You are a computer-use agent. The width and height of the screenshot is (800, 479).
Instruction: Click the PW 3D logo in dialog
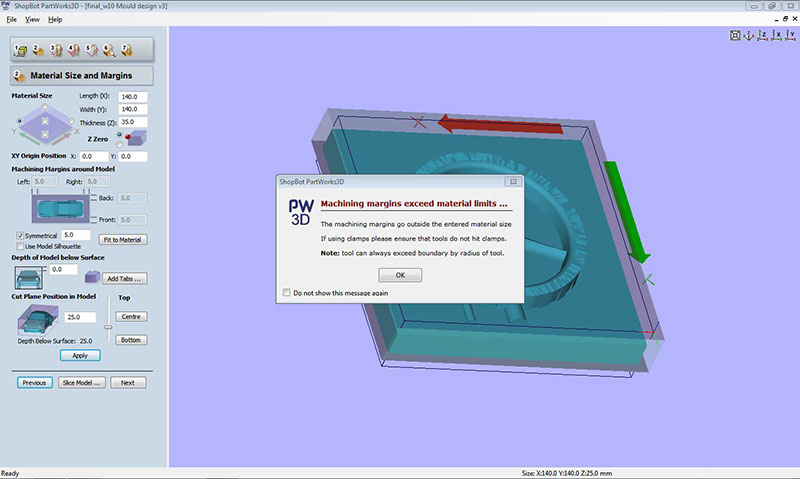[301, 212]
